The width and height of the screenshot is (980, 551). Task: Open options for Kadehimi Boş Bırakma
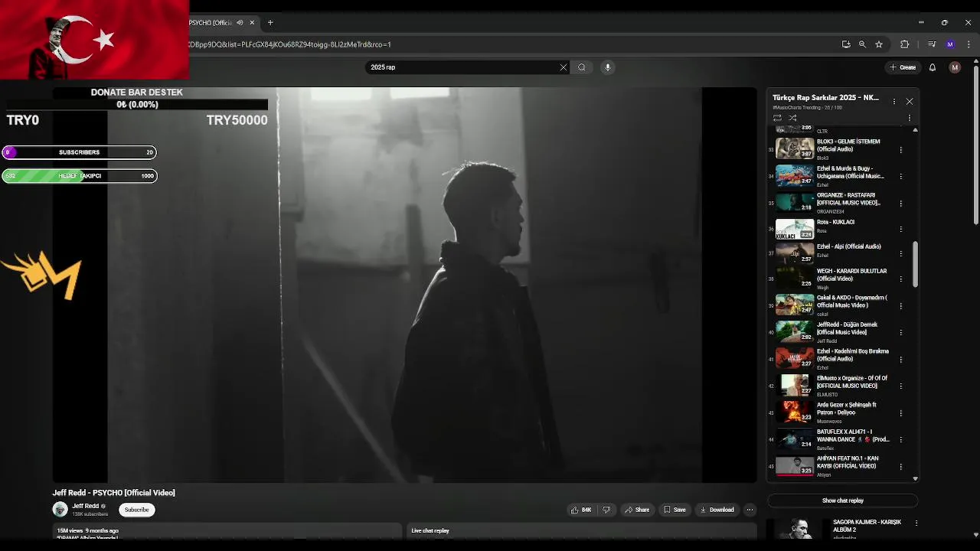click(x=900, y=359)
